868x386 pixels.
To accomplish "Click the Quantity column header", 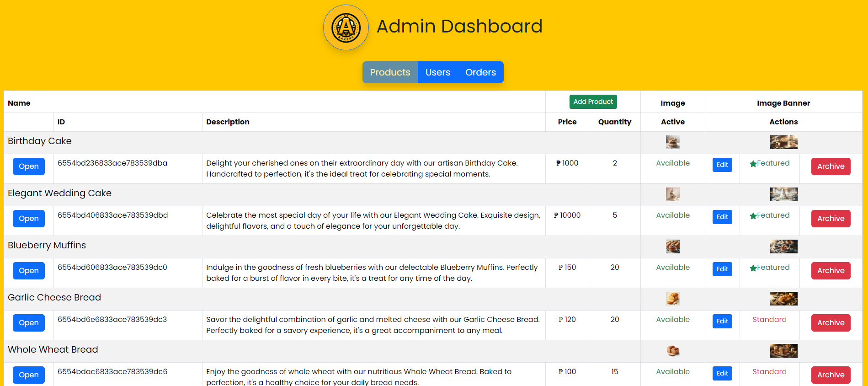I will pos(615,122).
